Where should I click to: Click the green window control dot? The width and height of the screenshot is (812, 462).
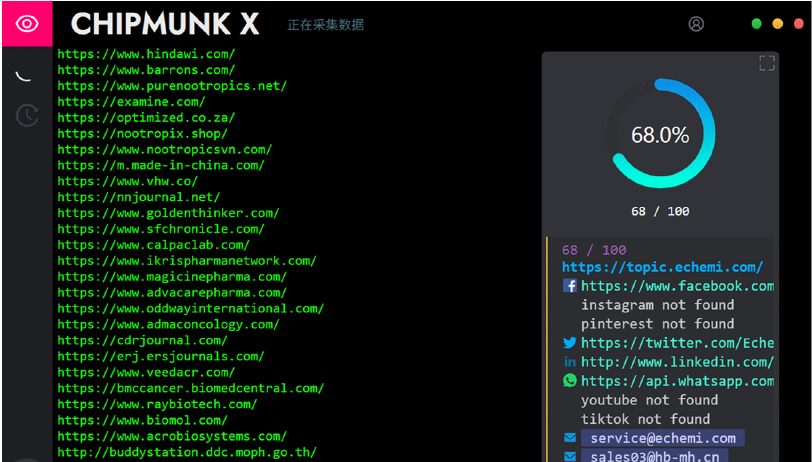click(757, 24)
